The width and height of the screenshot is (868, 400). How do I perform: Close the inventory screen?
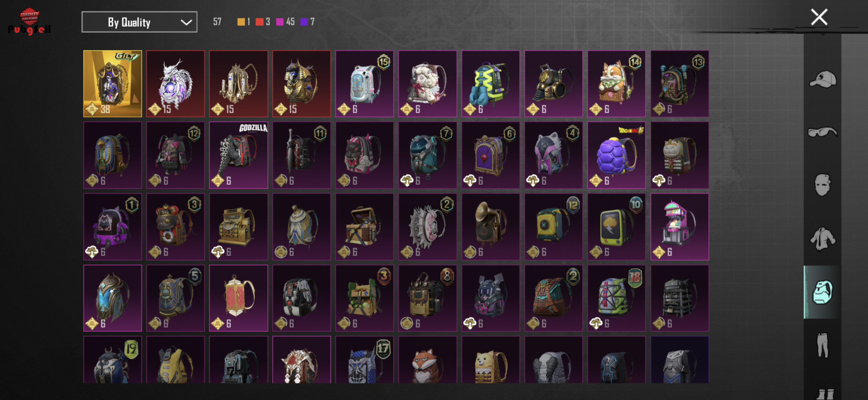click(x=819, y=17)
